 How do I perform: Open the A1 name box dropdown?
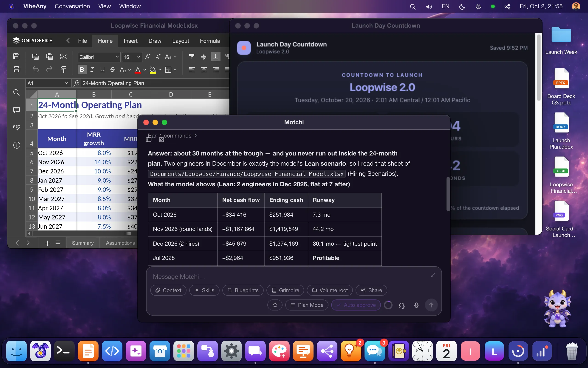click(x=66, y=83)
